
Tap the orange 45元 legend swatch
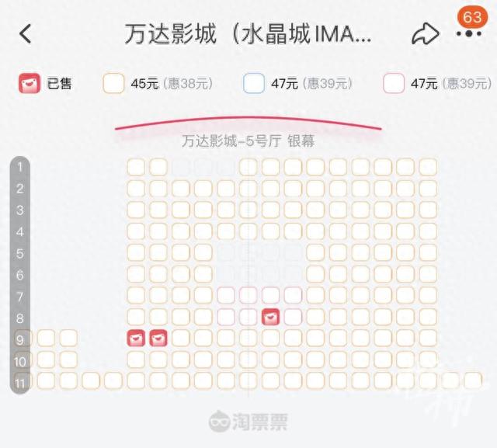pyautogui.click(x=113, y=83)
